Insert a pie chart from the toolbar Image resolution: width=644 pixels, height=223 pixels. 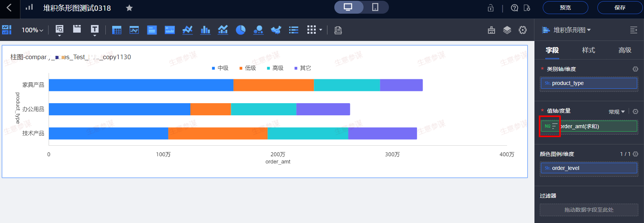tap(241, 30)
